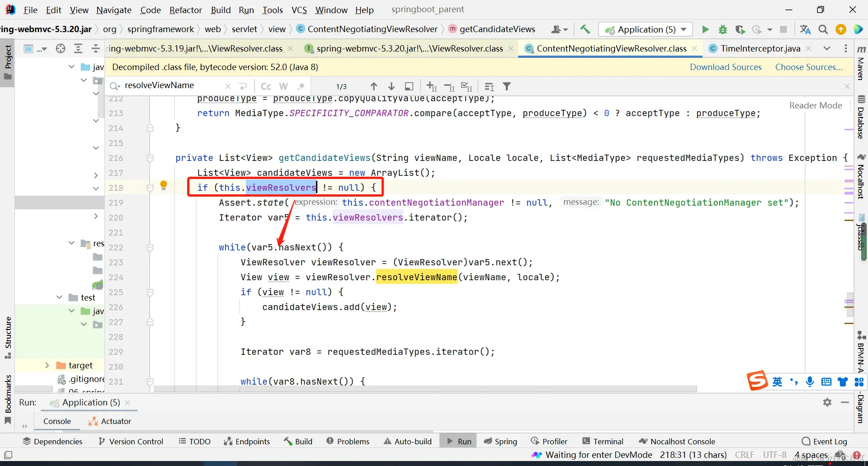Toggle Regex search option

point(301,86)
